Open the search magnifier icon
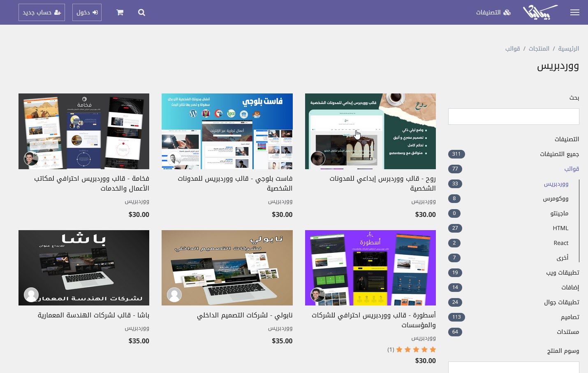This screenshot has width=588, height=373. 141,12
